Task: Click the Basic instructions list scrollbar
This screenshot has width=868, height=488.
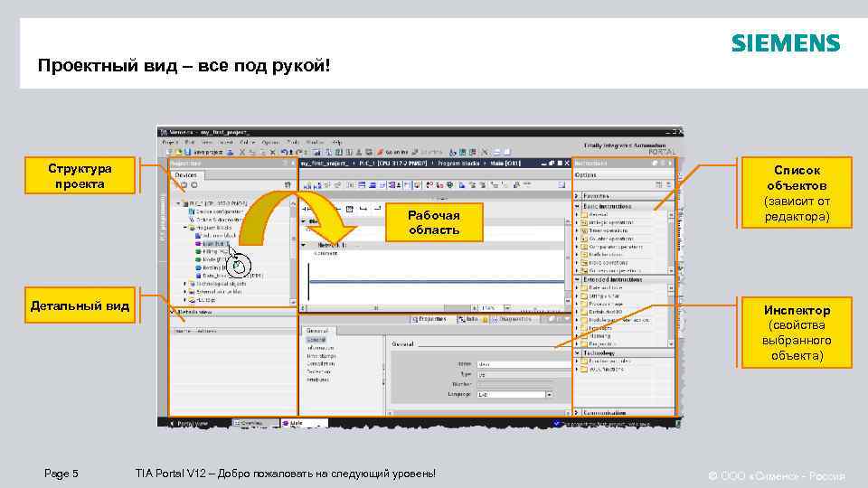Action: point(672,242)
